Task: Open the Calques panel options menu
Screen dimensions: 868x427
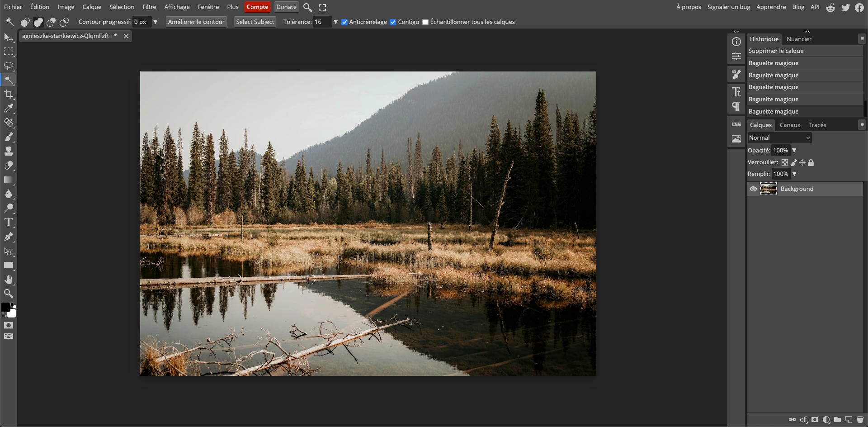Action: coord(862,124)
